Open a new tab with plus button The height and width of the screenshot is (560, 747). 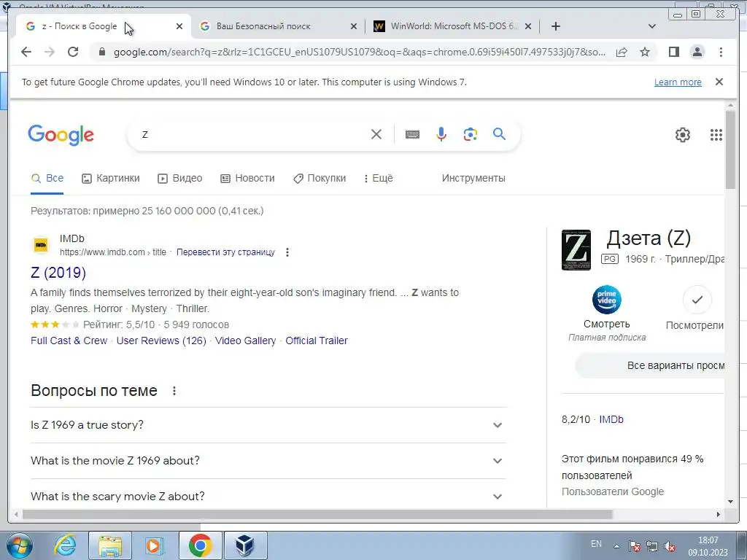pos(555,26)
